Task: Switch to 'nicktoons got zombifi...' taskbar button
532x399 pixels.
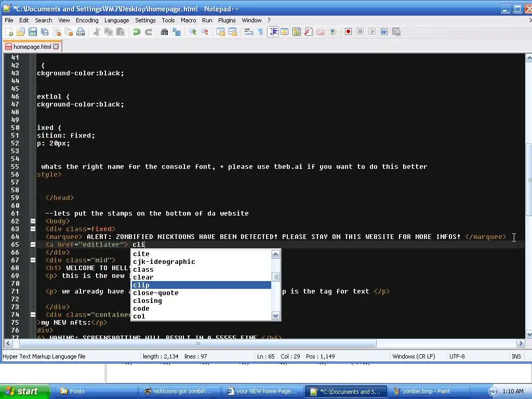Action: (179, 392)
